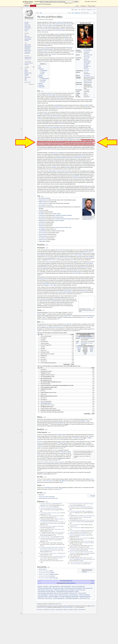Image resolution: width=118 pixels, height=644 pixels.
Task: Open the Article tab
Action: [37, 13]
